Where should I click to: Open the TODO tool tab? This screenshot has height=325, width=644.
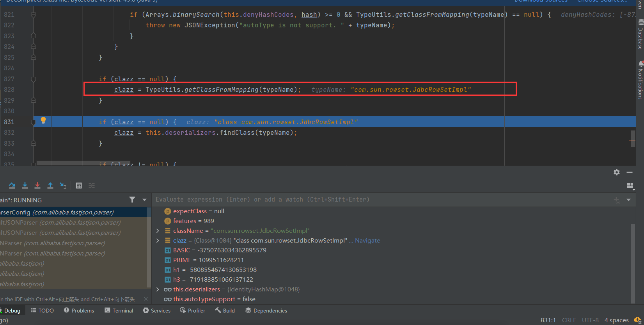(x=42, y=311)
